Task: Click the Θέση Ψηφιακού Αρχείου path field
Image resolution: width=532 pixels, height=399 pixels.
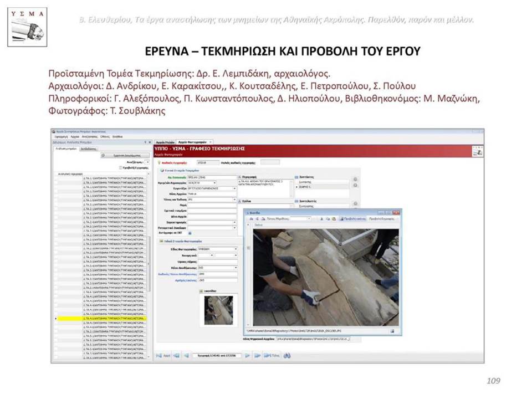Action: coord(313,339)
